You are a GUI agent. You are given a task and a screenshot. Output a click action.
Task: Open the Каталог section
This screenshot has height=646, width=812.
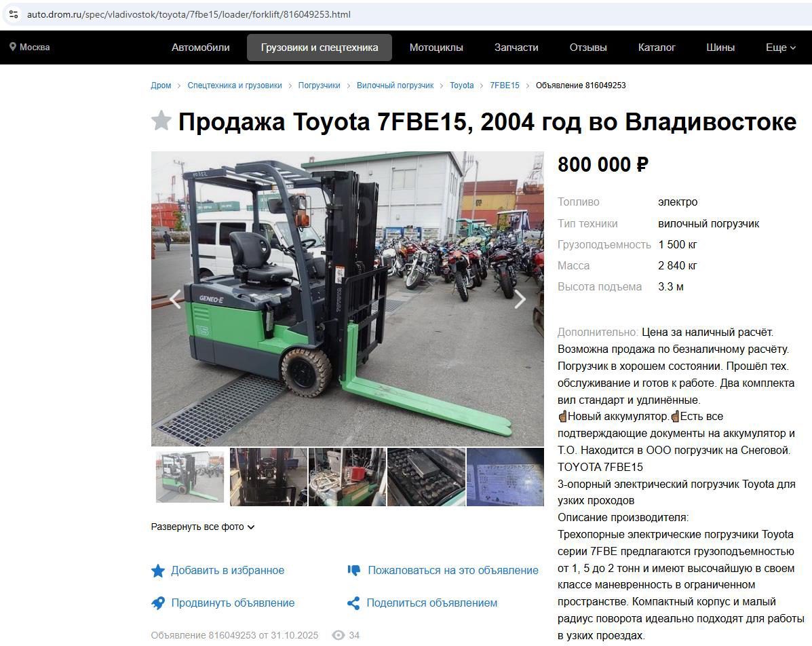click(x=657, y=47)
